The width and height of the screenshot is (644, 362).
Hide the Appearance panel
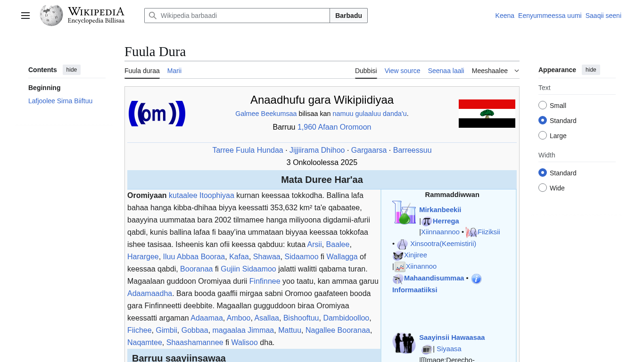591,70
